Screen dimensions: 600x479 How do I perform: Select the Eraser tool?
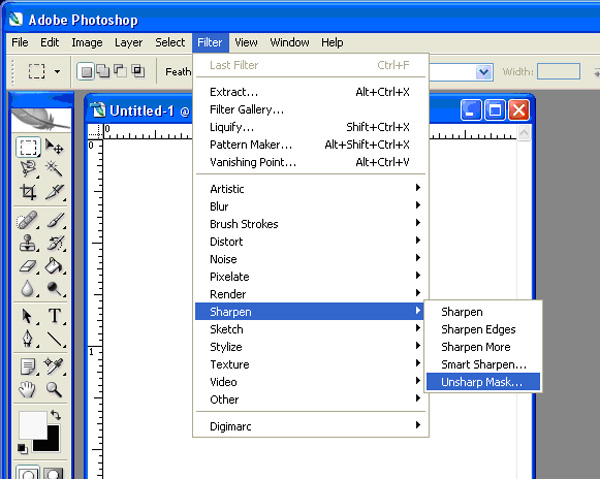click(28, 267)
